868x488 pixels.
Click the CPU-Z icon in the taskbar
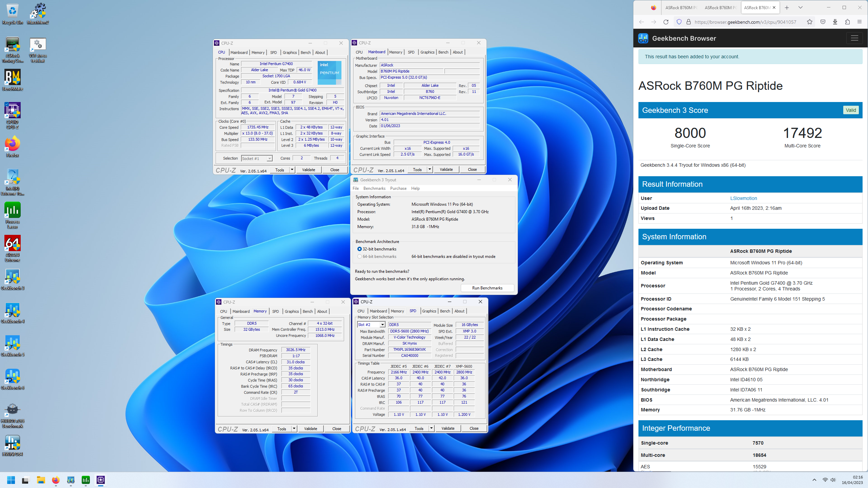[101, 480]
